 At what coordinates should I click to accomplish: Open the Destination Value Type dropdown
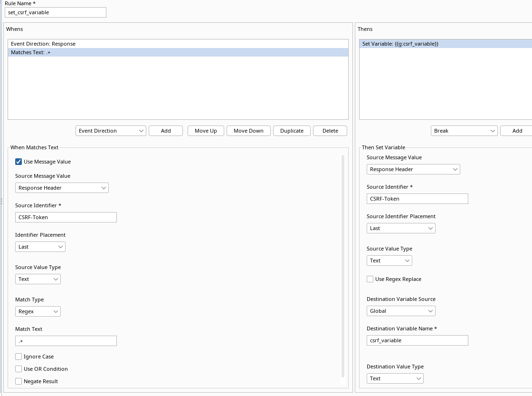[395, 378]
